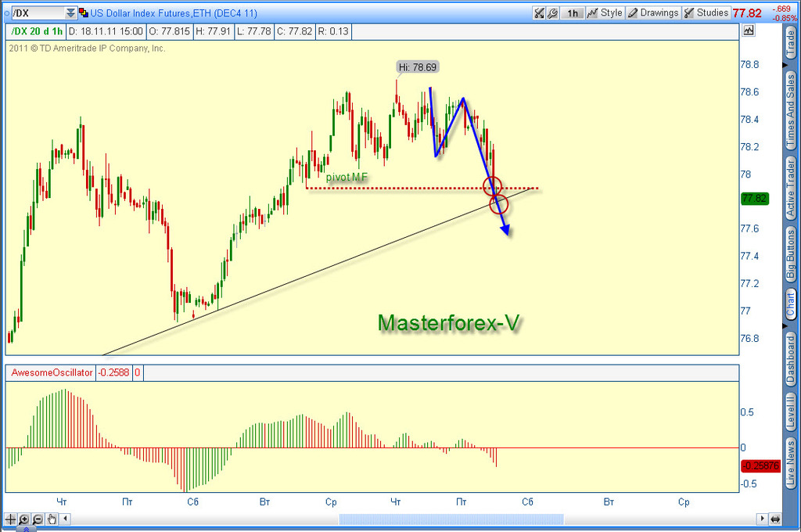Click the AwesomeOscillator study label
This screenshot has width=801, height=532.
tap(52, 372)
